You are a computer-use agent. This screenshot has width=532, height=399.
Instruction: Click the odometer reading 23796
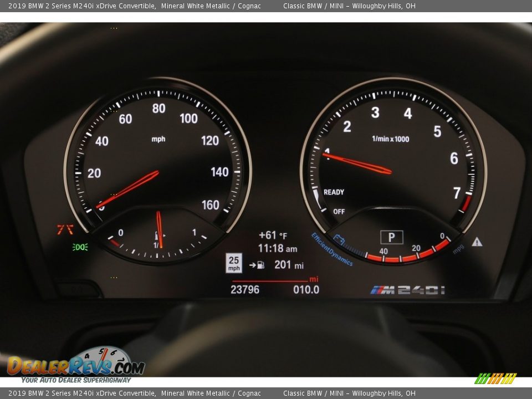(245, 289)
